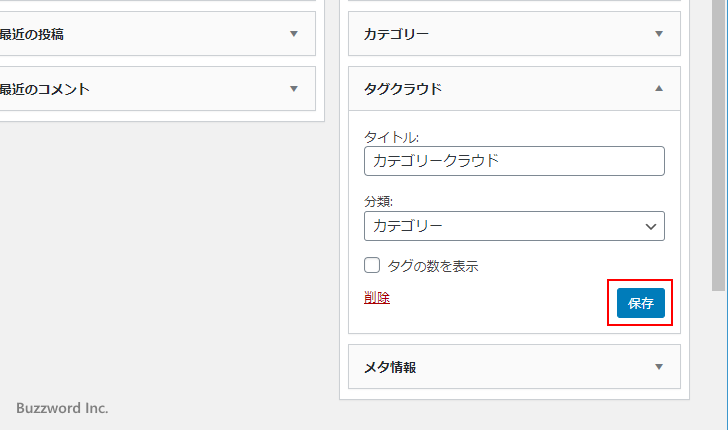
Task: Click the chevron in the 分類 select box
Action: pos(651,227)
